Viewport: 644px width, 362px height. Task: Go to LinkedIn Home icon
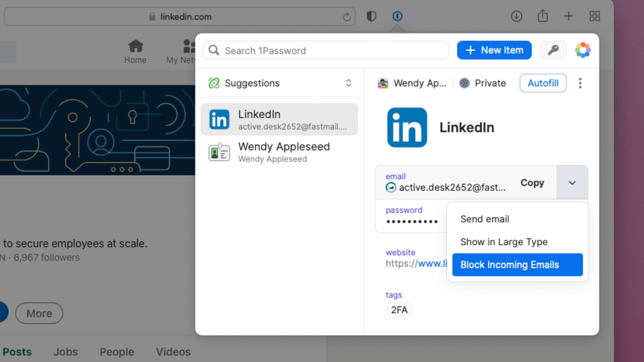135,47
